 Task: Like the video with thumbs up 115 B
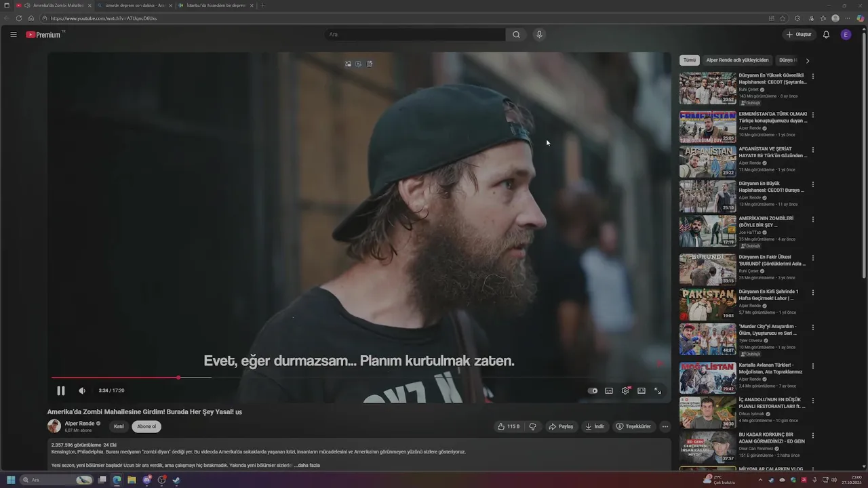[509, 426]
